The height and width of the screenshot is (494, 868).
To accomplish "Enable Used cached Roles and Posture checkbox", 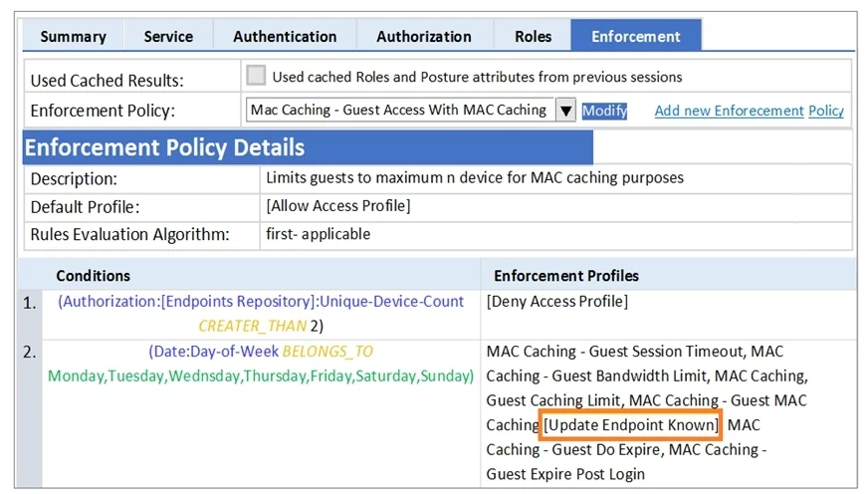I will [x=256, y=76].
